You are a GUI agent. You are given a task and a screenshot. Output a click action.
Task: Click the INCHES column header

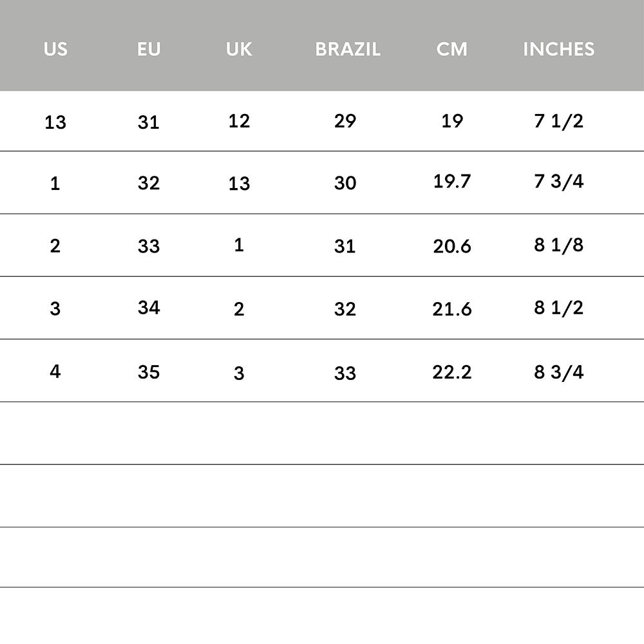[x=558, y=50]
